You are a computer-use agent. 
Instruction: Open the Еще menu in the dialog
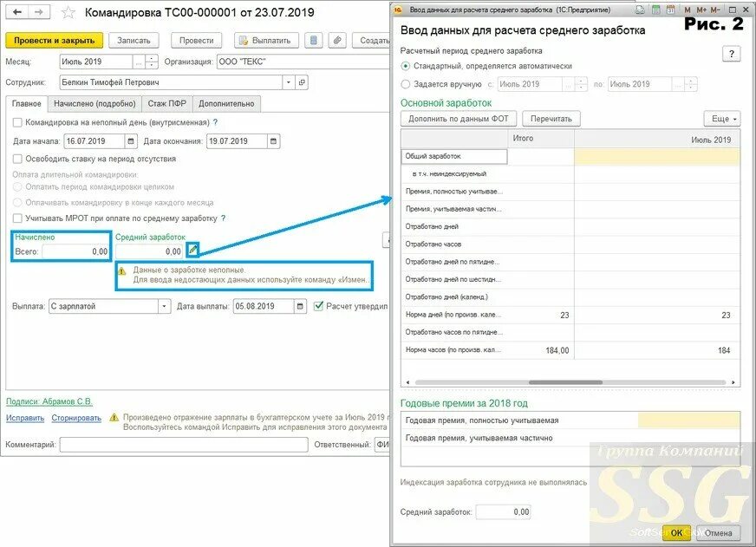click(x=722, y=119)
